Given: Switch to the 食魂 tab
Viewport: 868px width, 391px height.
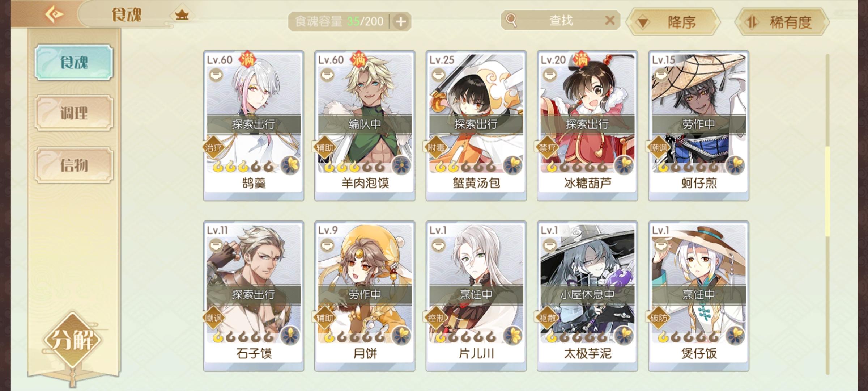Looking at the screenshot, I should 74,62.
